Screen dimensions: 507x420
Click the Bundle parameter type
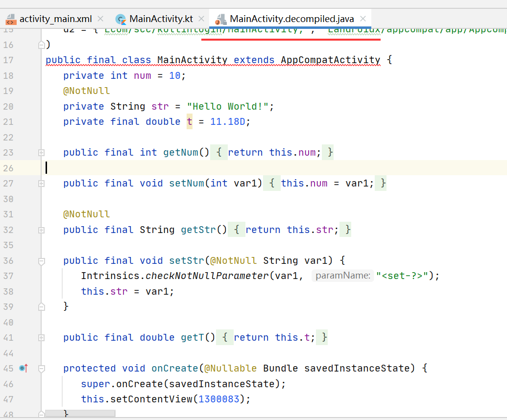click(x=281, y=368)
